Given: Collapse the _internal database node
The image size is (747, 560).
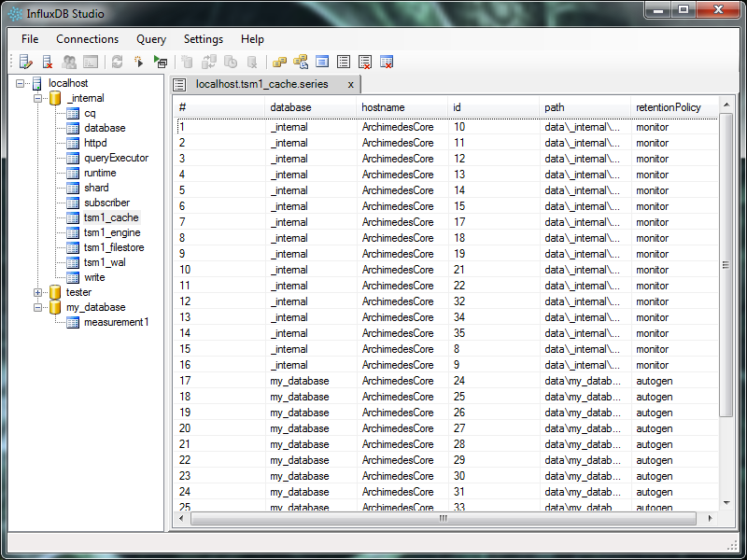Looking at the screenshot, I should pos(37,99).
